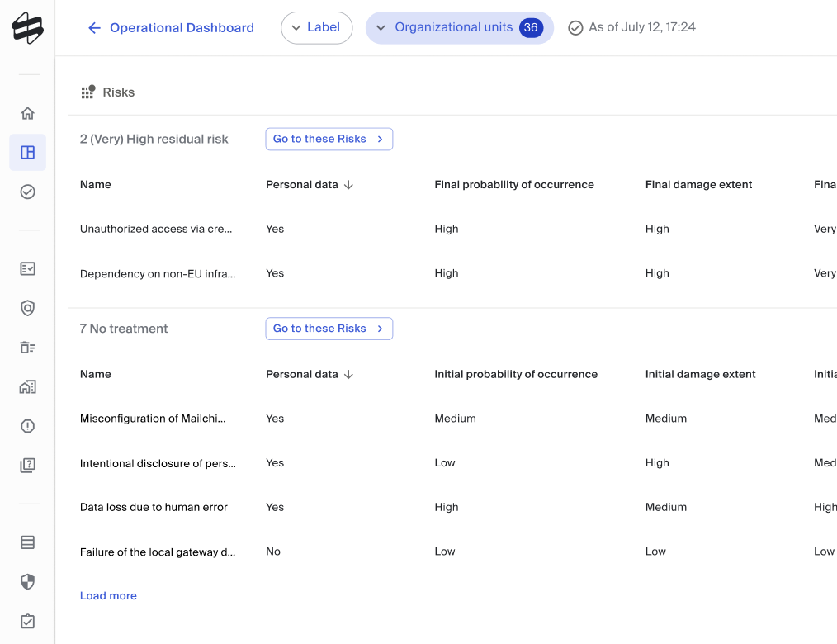Open the Unauthorized access via cre... risk
The image size is (837, 644).
click(156, 229)
